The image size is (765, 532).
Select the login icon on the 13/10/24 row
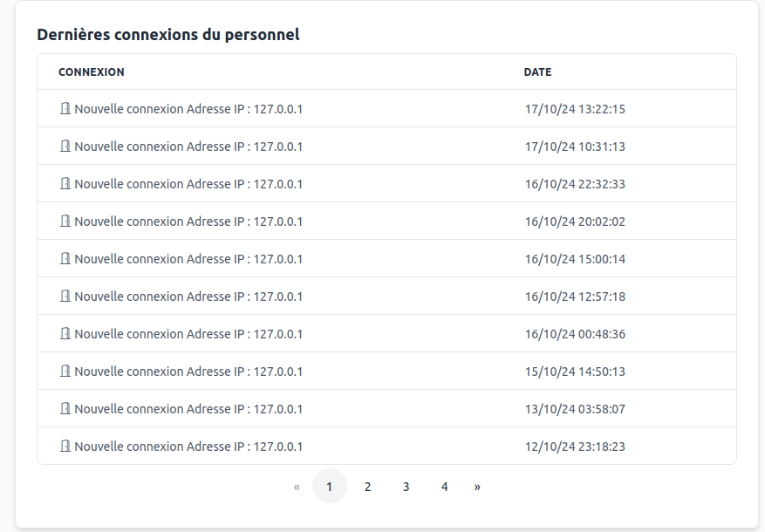pos(65,408)
